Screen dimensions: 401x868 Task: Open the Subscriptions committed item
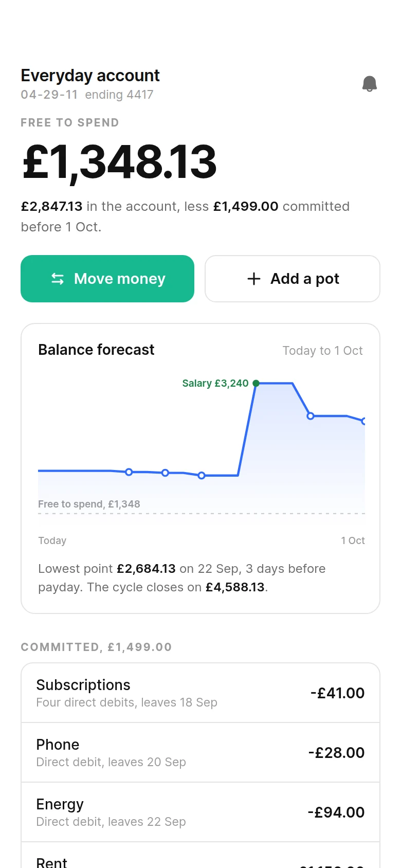click(x=200, y=693)
